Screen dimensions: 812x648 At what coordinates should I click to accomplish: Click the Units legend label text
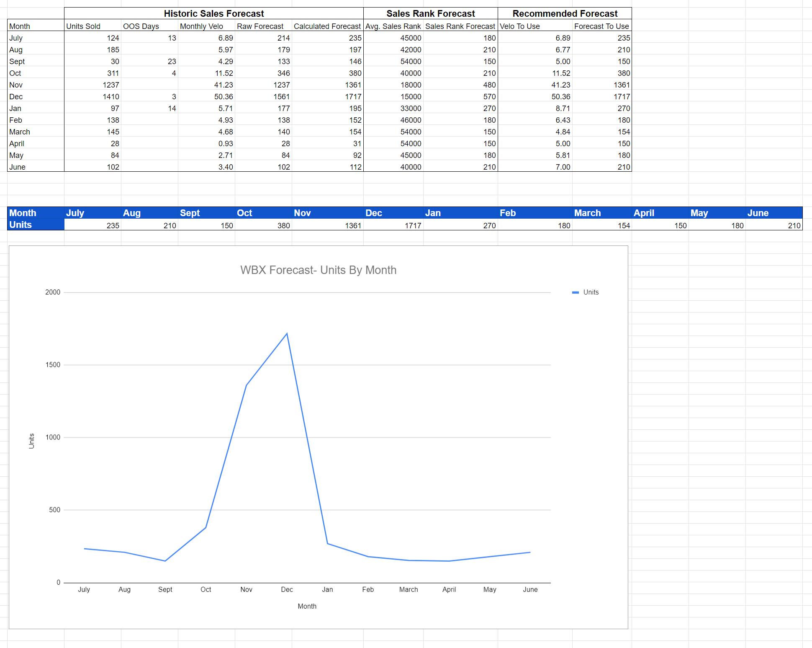[x=591, y=292]
